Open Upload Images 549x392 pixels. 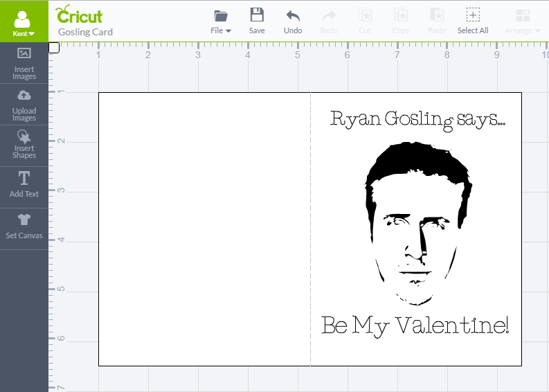point(24,105)
